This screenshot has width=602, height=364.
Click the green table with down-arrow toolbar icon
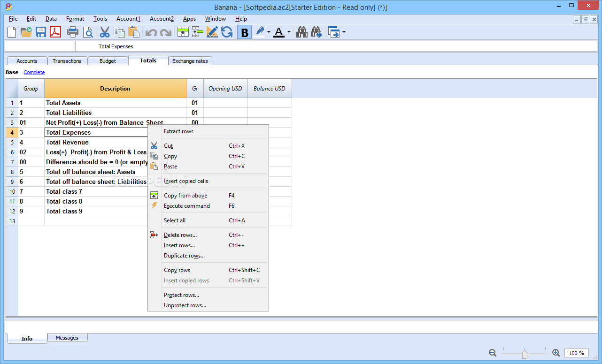point(183,32)
